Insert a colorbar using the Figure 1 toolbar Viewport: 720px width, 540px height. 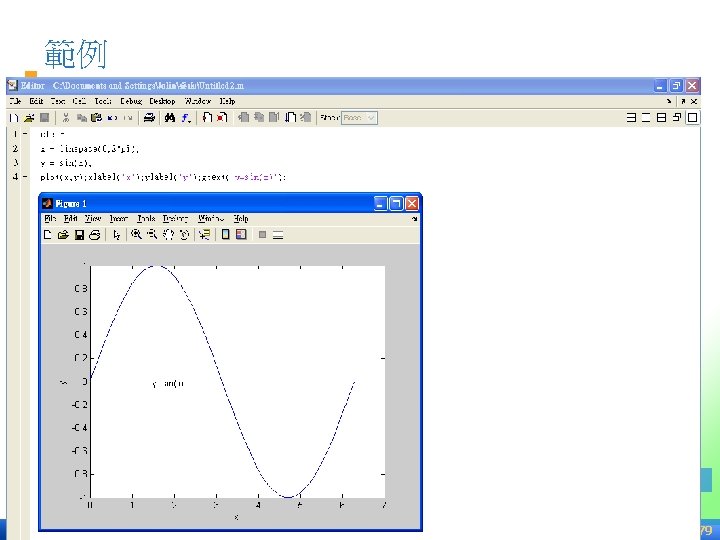pyautogui.click(x=225, y=235)
